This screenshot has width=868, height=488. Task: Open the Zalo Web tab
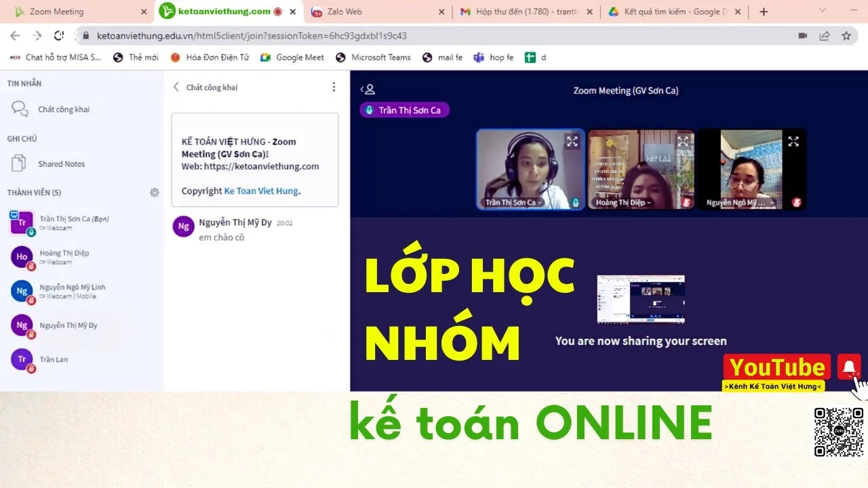(x=377, y=12)
